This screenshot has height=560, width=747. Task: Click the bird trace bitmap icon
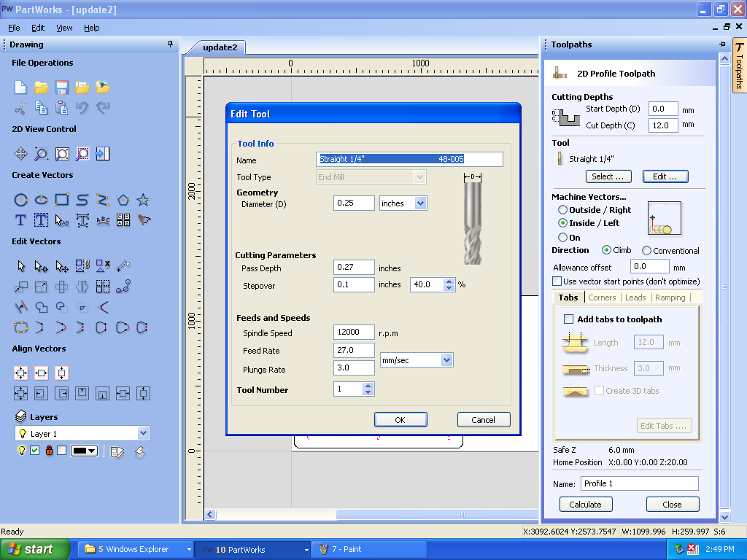click(x=144, y=220)
